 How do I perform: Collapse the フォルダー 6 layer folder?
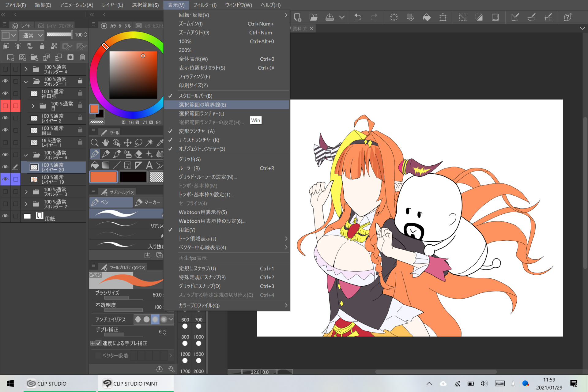[26, 155]
